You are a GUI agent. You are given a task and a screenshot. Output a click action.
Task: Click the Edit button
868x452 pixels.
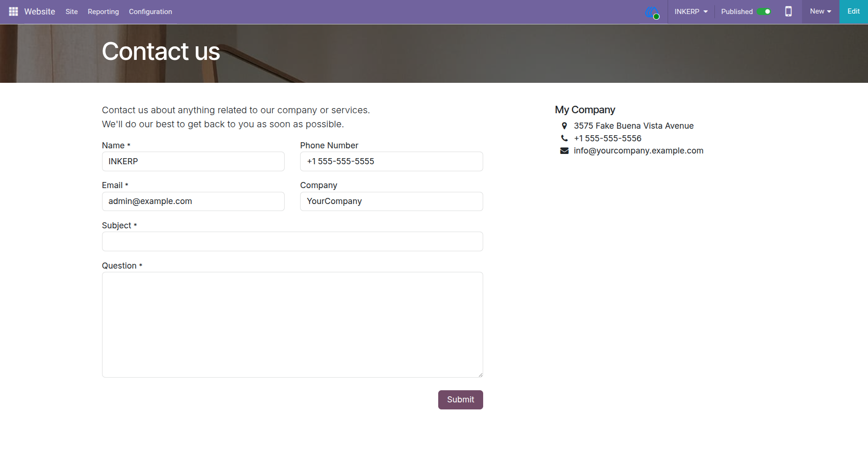853,11
